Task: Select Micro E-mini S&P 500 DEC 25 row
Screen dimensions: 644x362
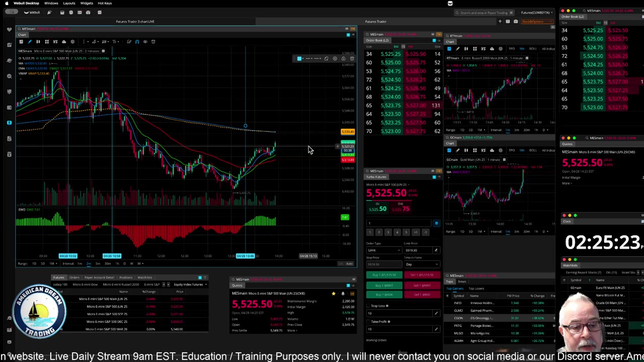Action: coord(132,321)
